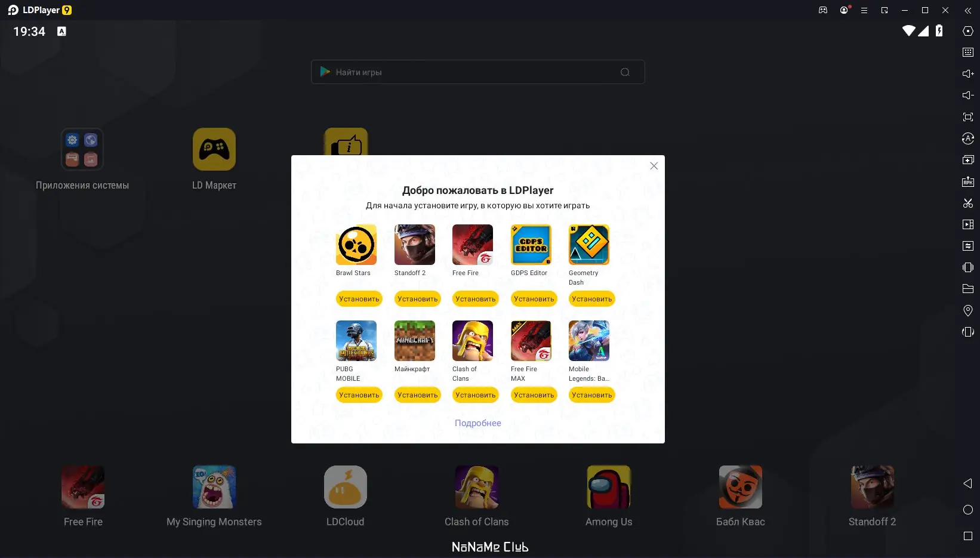Viewport: 980px width, 558px height.
Task: Open virtual location pin icon in sidebar
Action: [x=968, y=310]
